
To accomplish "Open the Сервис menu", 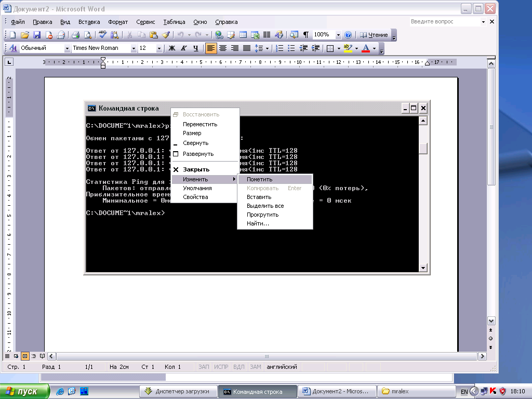I will (145, 22).
